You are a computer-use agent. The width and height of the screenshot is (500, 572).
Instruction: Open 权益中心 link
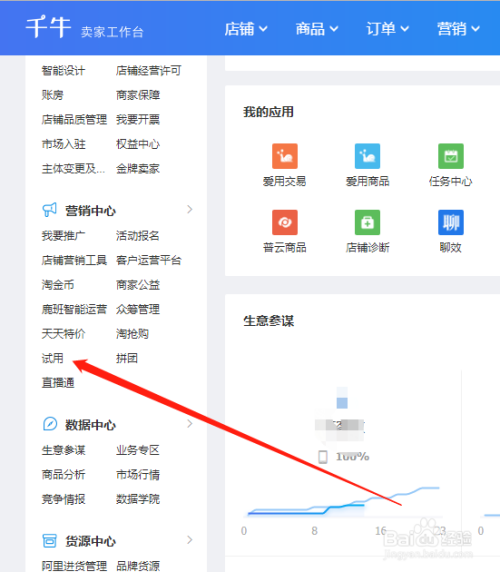[138, 144]
